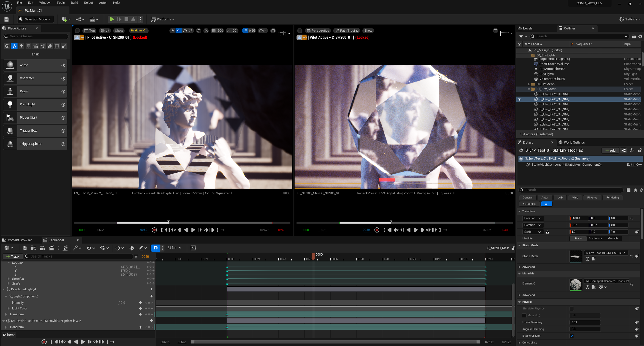Image resolution: width=644 pixels, height=346 pixels.
Task: Click record button in Sequencer transport
Action: [44, 342]
